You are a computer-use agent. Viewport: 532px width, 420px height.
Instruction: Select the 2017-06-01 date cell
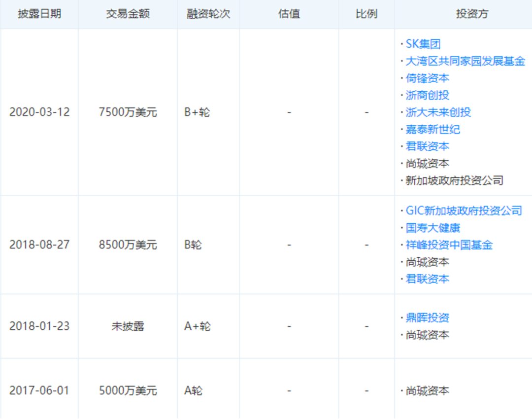[x=39, y=391]
